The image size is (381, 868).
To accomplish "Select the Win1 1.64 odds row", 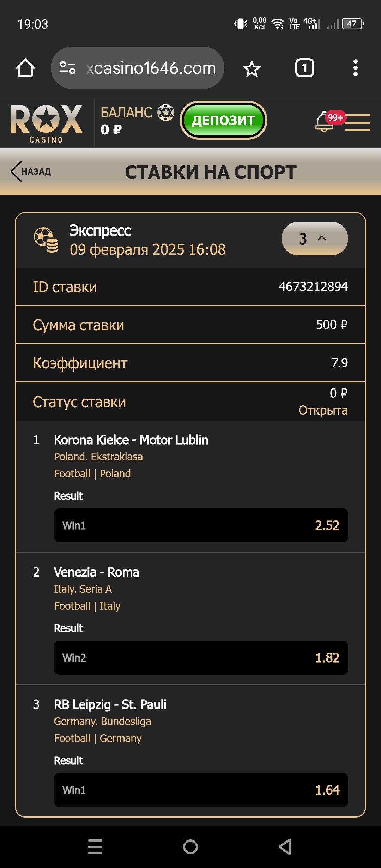I will [x=201, y=790].
